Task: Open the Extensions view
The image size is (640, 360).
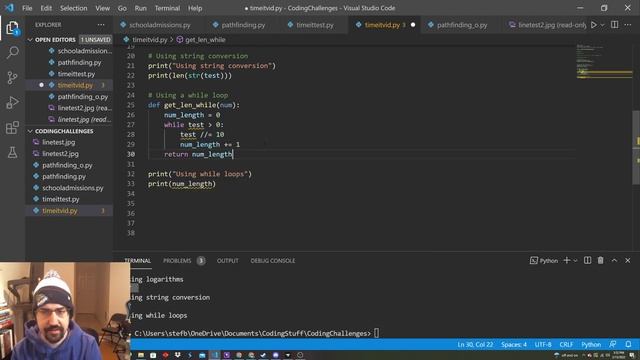Action: click(x=12, y=127)
